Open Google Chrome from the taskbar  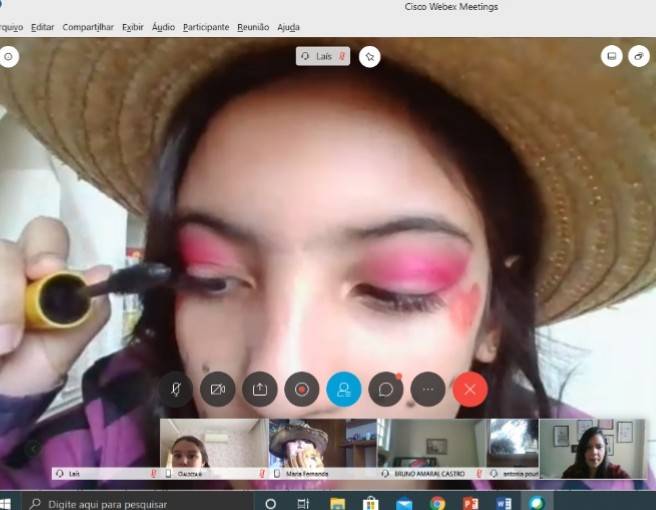[x=437, y=503]
